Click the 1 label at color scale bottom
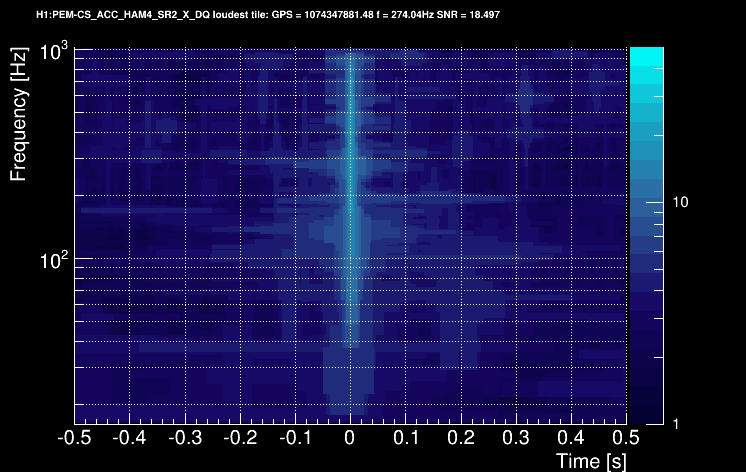Screen dimensions: 746x472 click(x=676, y=424)
